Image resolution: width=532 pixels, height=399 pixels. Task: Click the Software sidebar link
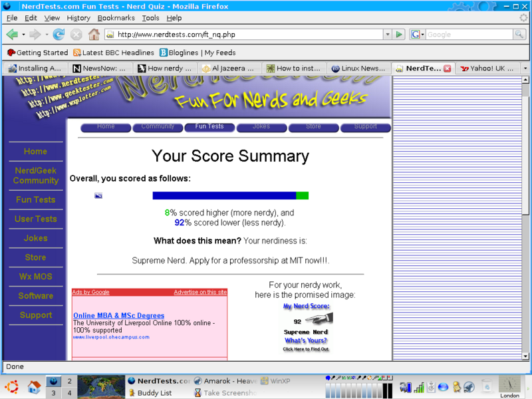tap(36, 296)
